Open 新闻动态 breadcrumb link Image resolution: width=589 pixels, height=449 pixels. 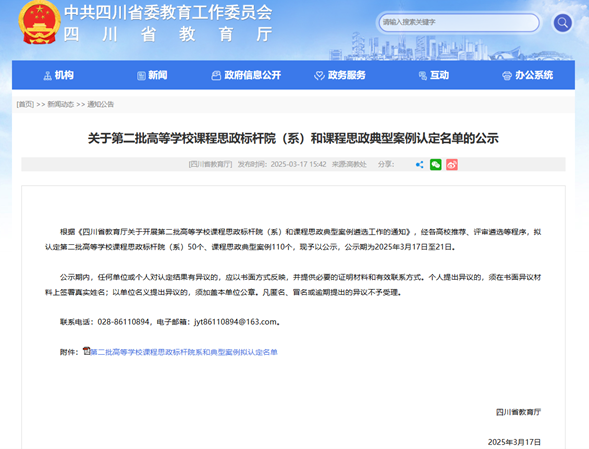[60, 104]
